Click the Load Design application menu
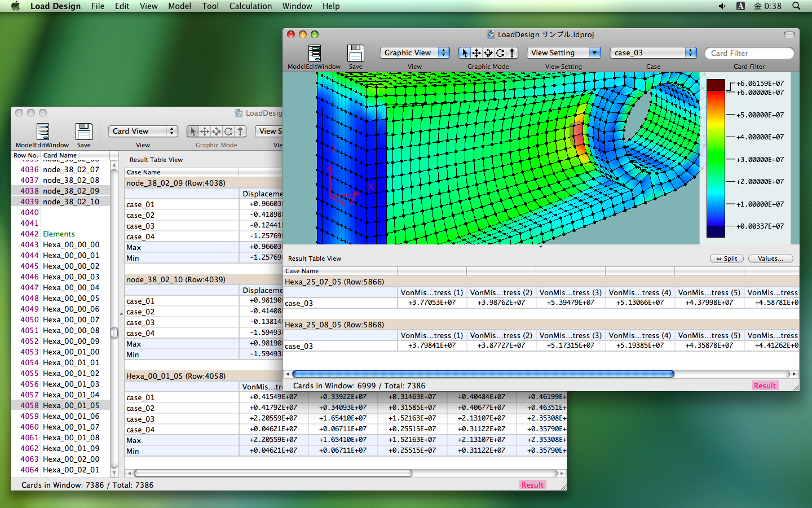The width and height of the screenshot is (812, 508). click(55, 6)
